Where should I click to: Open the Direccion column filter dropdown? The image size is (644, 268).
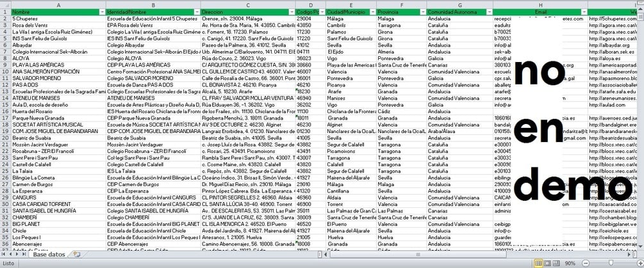[292, 12]
